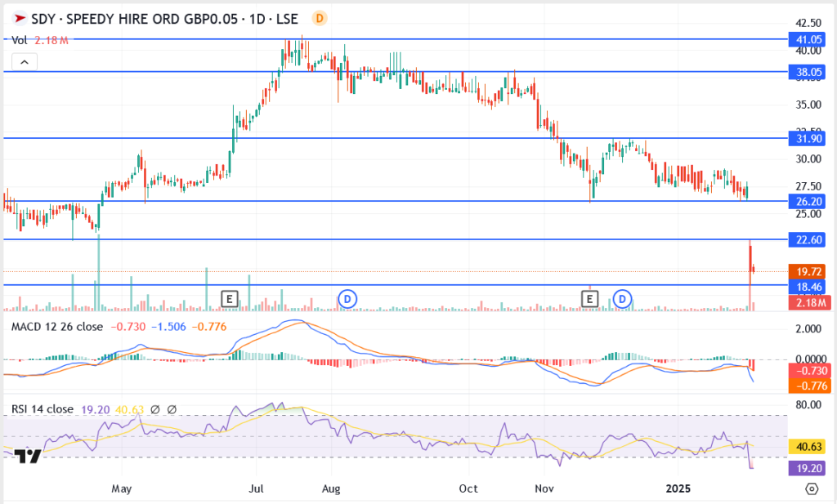837x504 pixels.
Task: Select the earnings E marker before July
Action: pyautogui.click(x=229, y=299)
